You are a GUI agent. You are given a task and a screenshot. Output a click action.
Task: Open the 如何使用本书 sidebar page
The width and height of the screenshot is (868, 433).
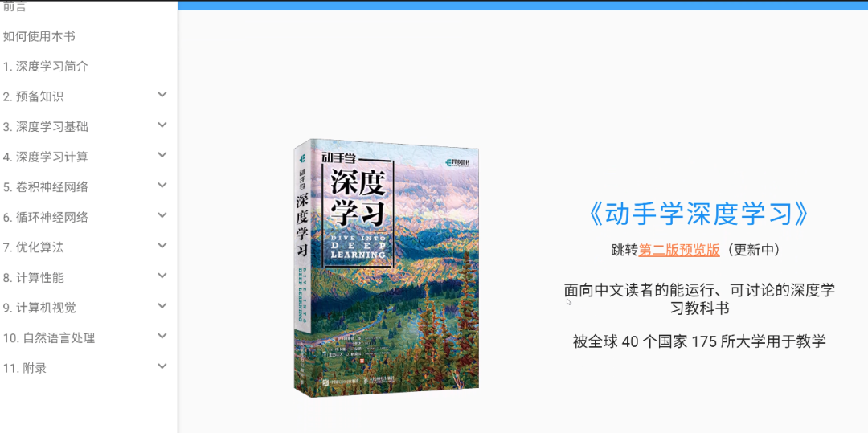tap(39, 36)
